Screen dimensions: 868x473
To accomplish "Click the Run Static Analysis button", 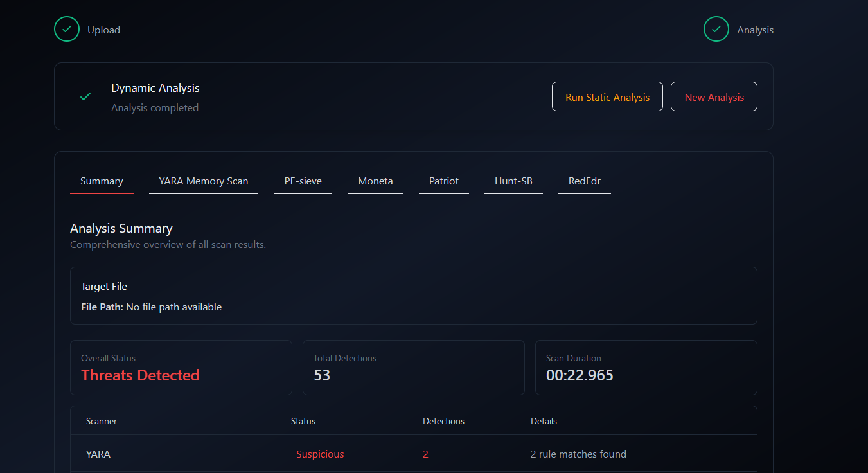I will tap(607, 96).
